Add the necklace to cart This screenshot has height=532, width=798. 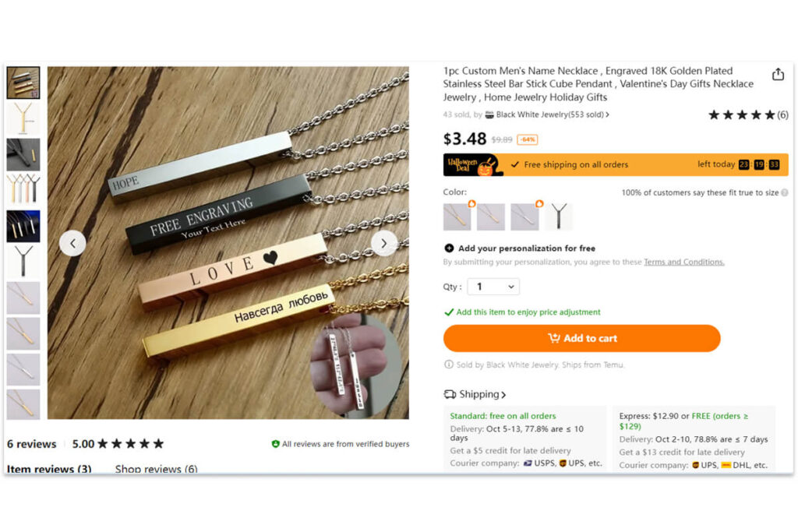[581, 338]
